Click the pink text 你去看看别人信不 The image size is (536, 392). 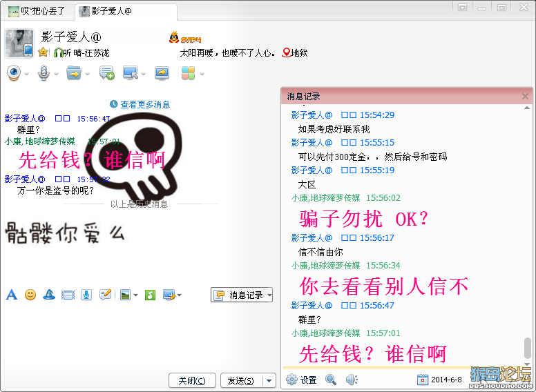click(x=384, y=286)
